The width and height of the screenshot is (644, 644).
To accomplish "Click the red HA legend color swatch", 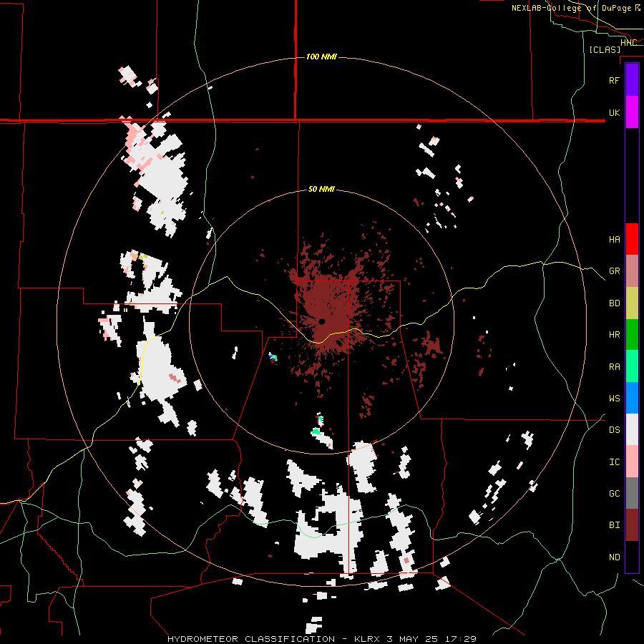I will pyautogui.click(x=632, y=239).
